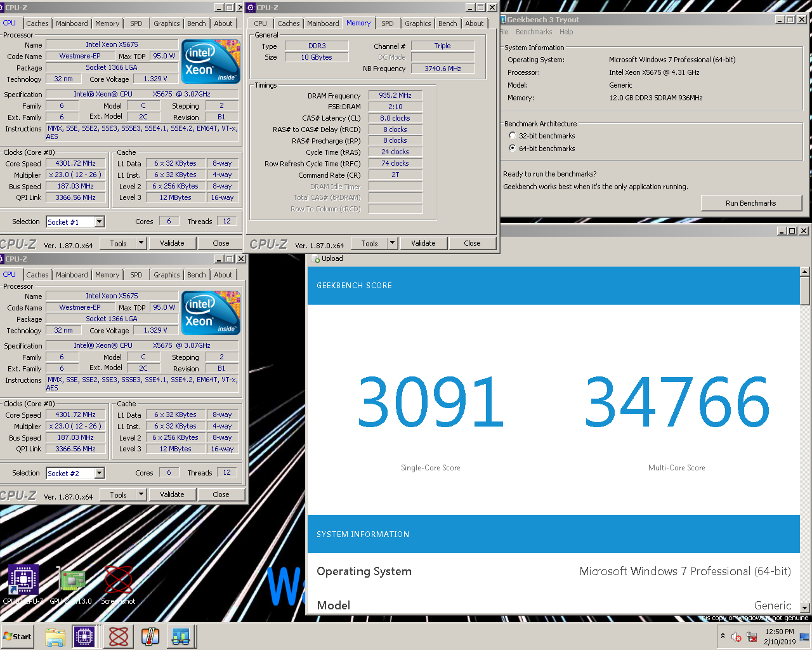Click the Upload link in Geekbench results
The width and height of the screenshot is (812, 650).
click(332, 258)
